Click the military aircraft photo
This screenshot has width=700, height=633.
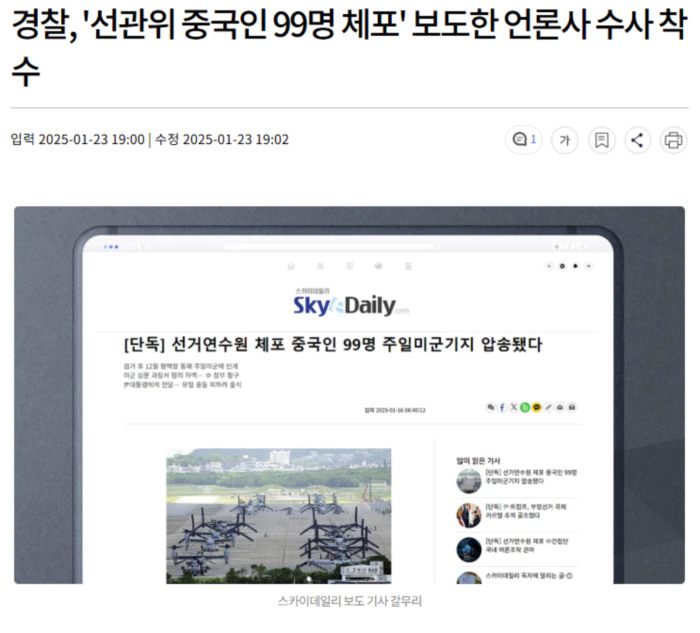click(279, 515)
